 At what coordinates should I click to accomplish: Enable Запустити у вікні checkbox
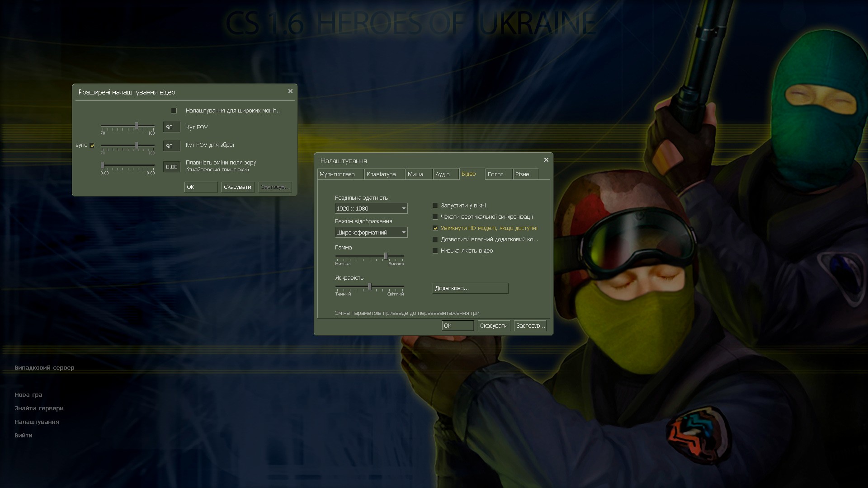pos(435,206)
